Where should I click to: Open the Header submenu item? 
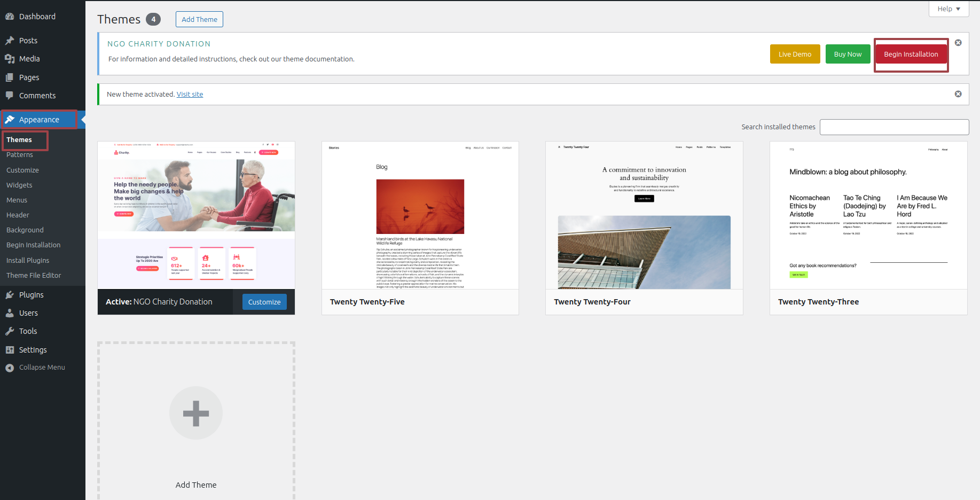(18, 215)
